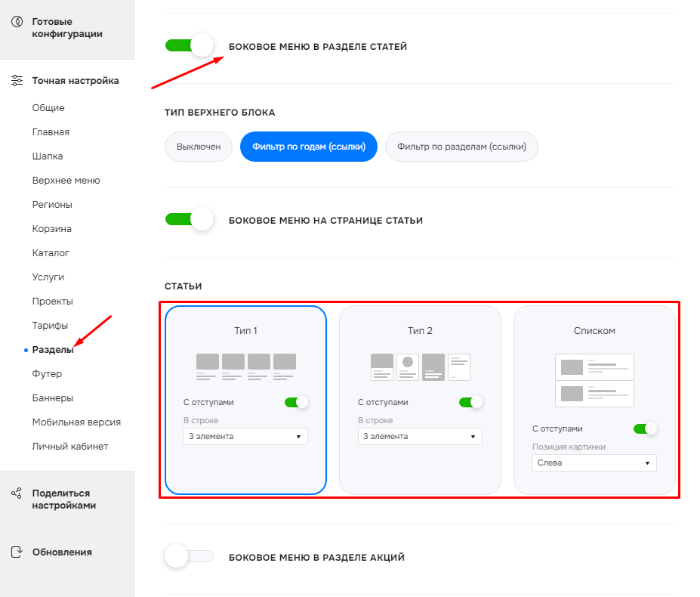Open В строке dropdown in Тип 1

point(245,436)
